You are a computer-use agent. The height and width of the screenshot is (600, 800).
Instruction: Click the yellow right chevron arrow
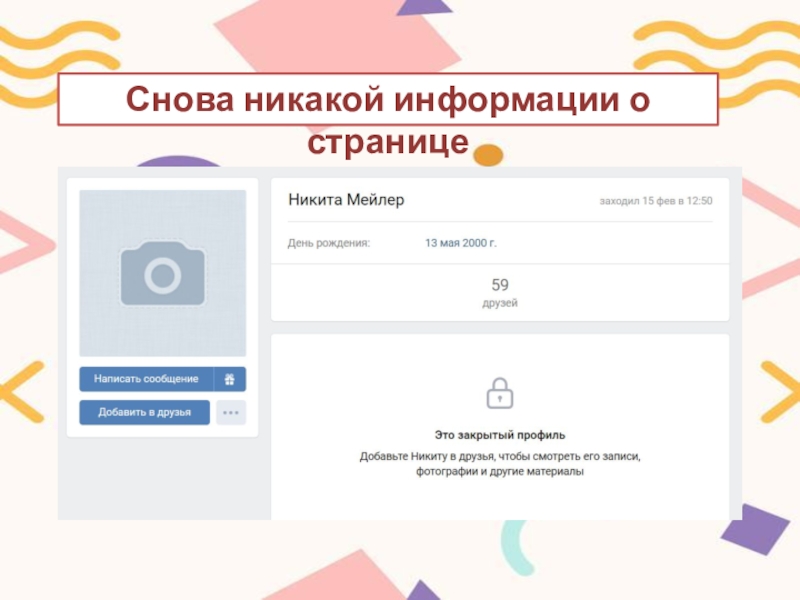(780, 392)
